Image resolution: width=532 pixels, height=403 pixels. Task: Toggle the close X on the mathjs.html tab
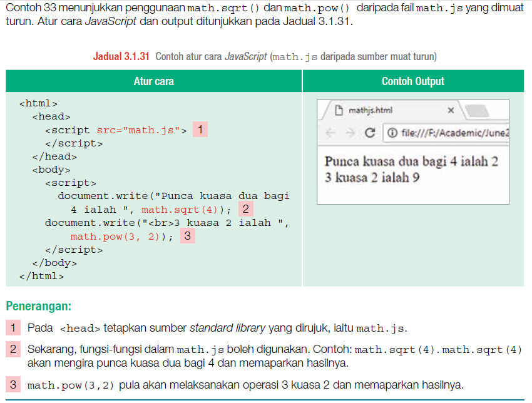click(451, 109)
